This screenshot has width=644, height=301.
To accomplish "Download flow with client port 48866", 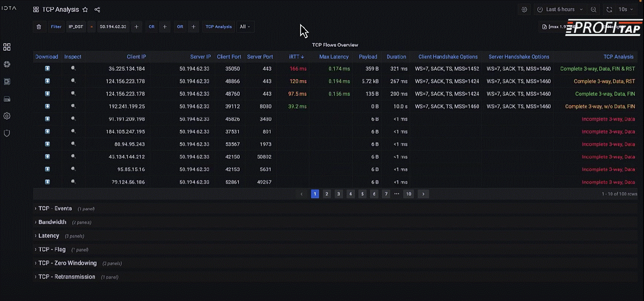I will (47, 81).
